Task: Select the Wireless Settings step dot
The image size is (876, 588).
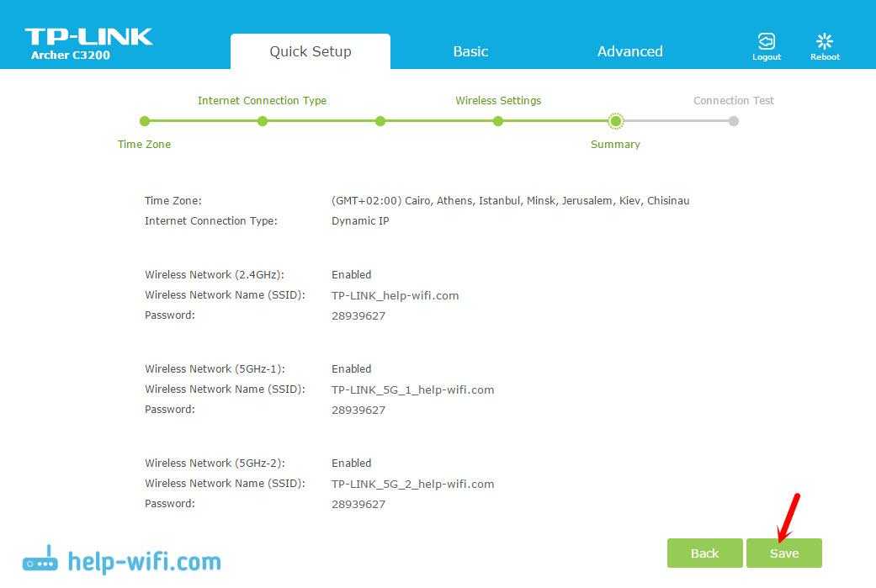Action: click(498, 121)
